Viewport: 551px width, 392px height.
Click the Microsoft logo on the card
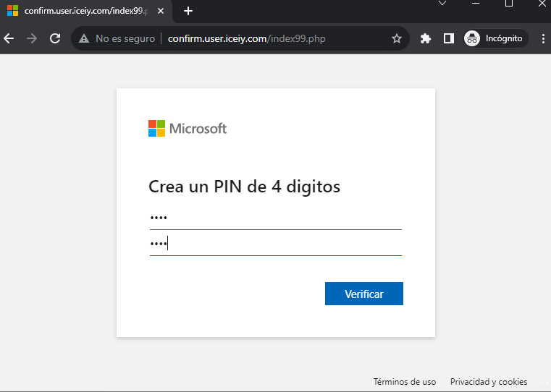point(188,129)
